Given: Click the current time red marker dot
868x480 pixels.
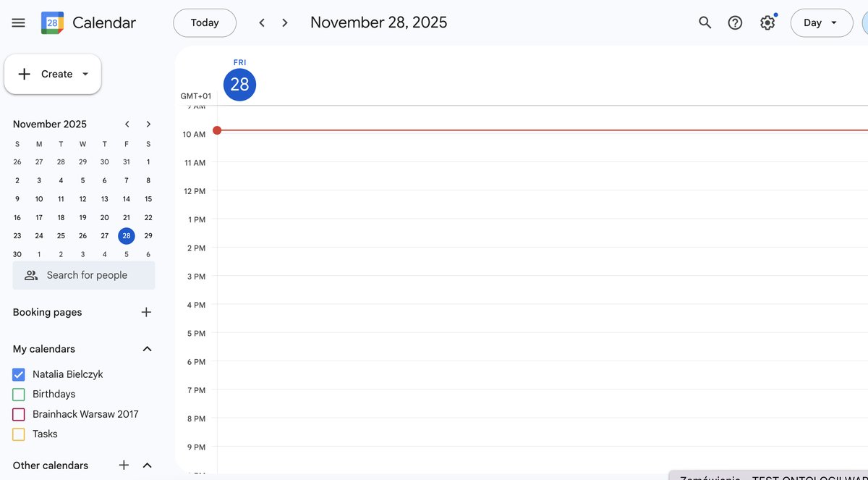Looking at the screenshot, I should (x=217, y=130).
